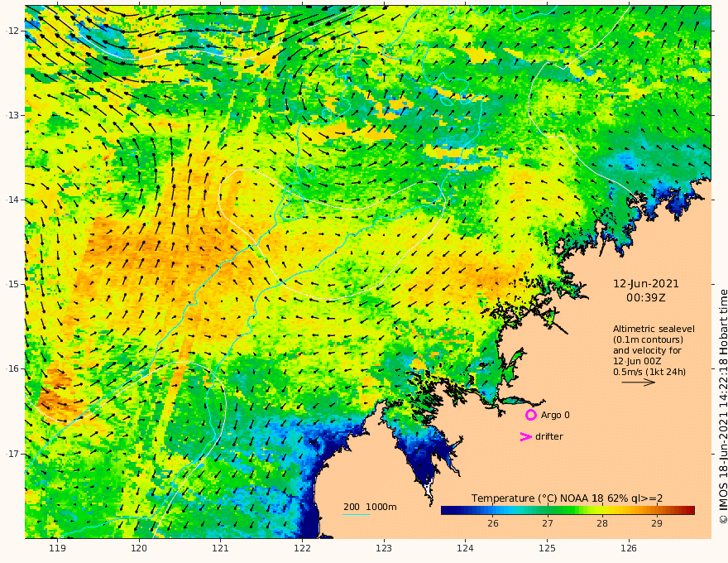Click latitude axis label -14
Viewport: 728px width, 563px height.
pyautogui.click(x=12, y=200)
